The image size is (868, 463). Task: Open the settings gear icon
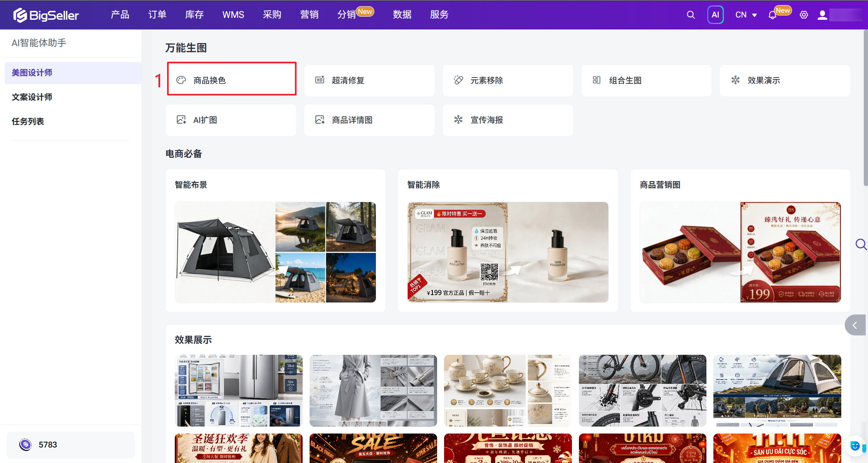(804, 15)
